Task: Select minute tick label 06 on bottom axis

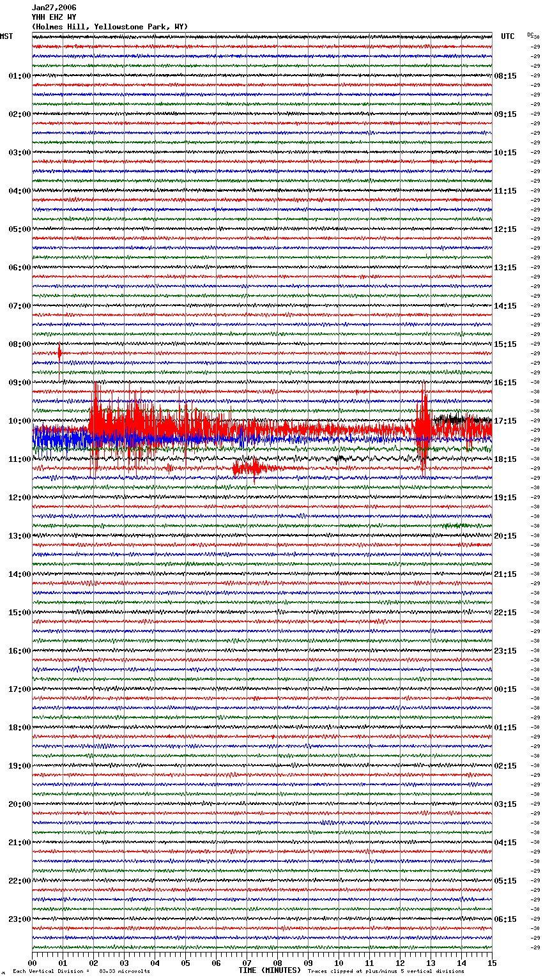Action: pos(216,963)
